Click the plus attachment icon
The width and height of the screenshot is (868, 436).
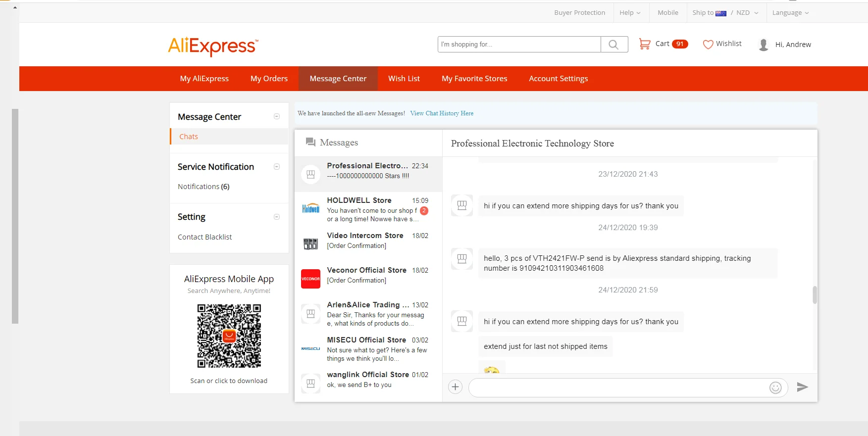coord(455,387)
